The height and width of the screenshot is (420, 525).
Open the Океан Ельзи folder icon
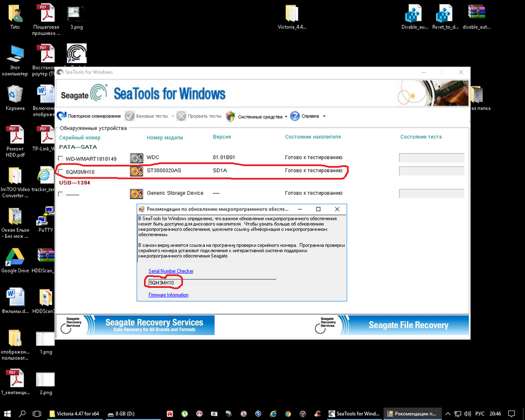[x=15, y=223]
